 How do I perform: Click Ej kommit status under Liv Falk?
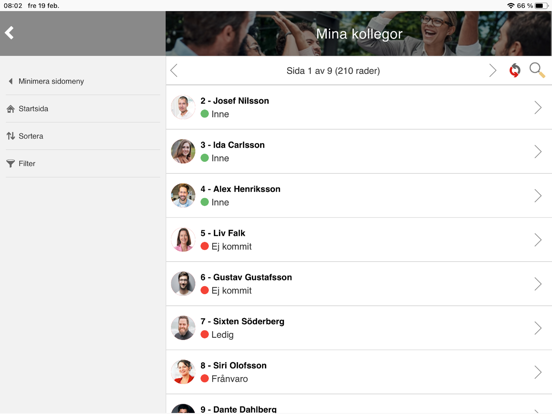(x=232, y=247)
